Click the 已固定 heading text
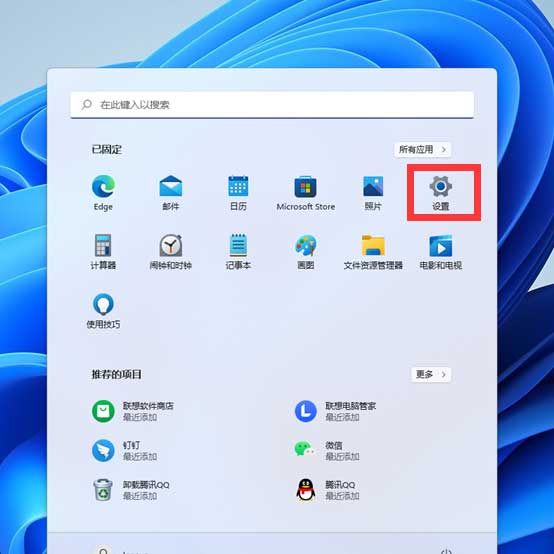This screenshot has height=554, width=554. (107, 149)
